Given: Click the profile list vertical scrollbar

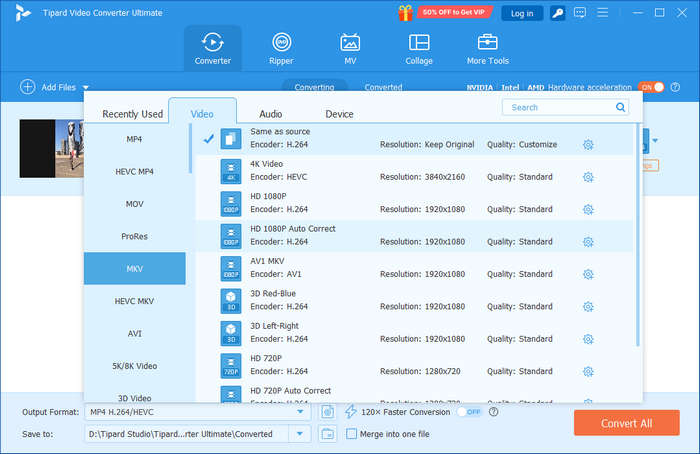Looking at the screenshot, I should pyautogui.click(x=638, y=235).
